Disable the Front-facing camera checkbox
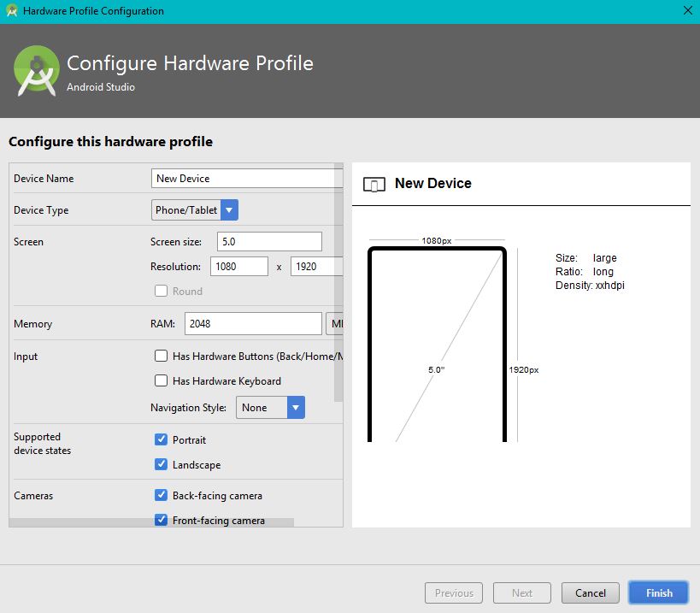This screenshot has height=613, width=700. click(x=161, y=520)
